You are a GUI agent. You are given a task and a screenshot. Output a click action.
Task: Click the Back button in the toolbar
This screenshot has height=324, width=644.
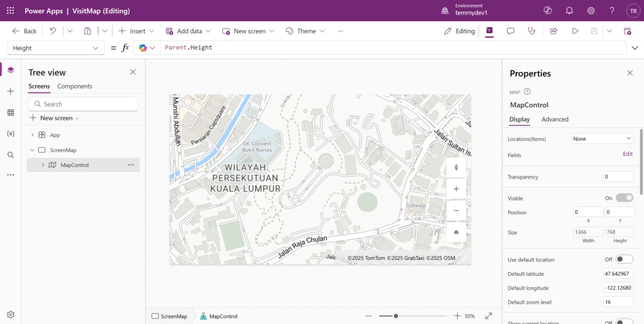[x=24, y=31]
